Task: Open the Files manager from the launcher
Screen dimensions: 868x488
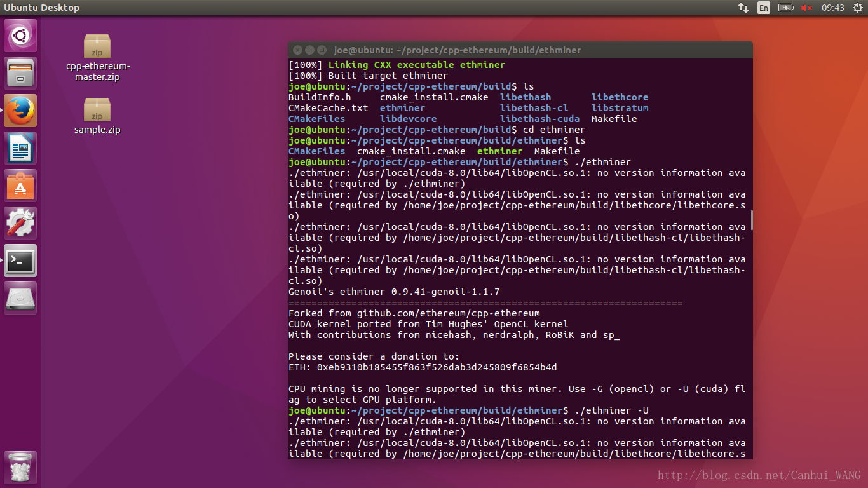Action: [21, 73]
